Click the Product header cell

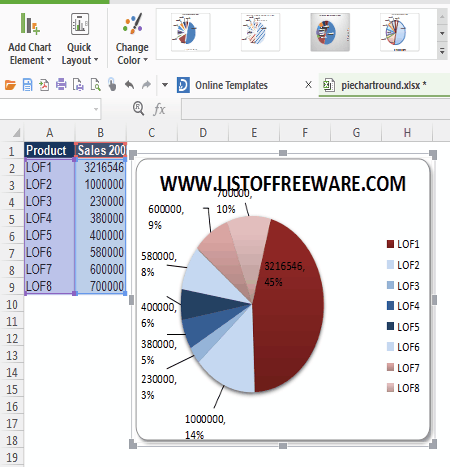coord(49,150)
